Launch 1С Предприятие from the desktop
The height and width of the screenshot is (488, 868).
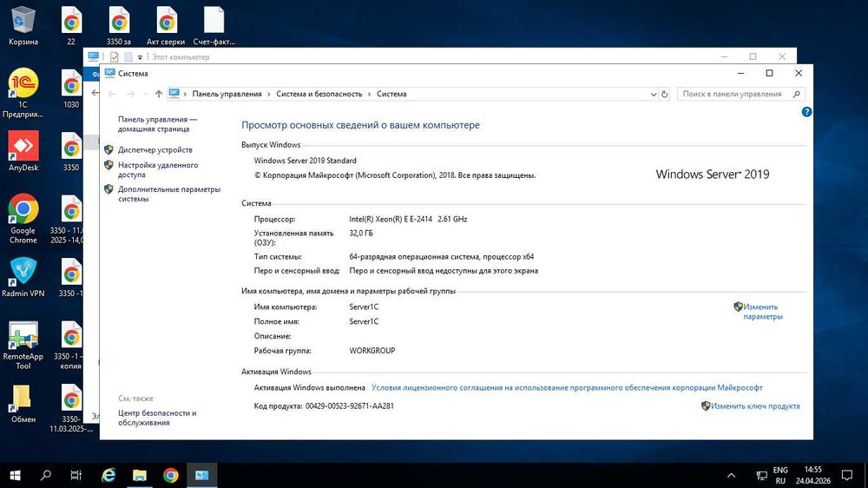coord(23,93)
